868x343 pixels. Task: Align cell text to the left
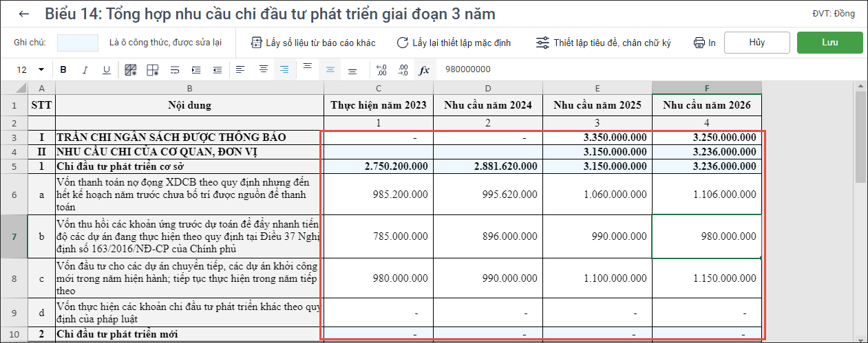click(x=240, y=70)
